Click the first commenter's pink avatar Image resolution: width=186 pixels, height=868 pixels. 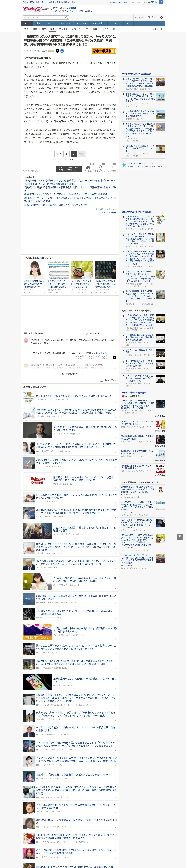click(26, 340)
